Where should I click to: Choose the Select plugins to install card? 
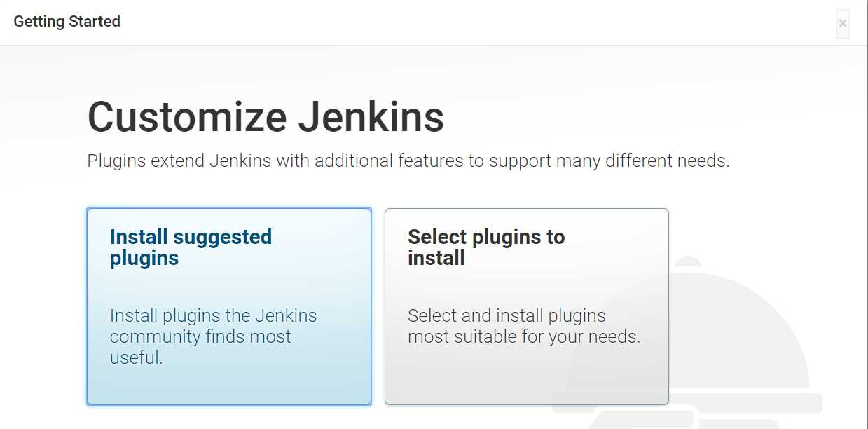pyautogui.click(x=527, y=306)
